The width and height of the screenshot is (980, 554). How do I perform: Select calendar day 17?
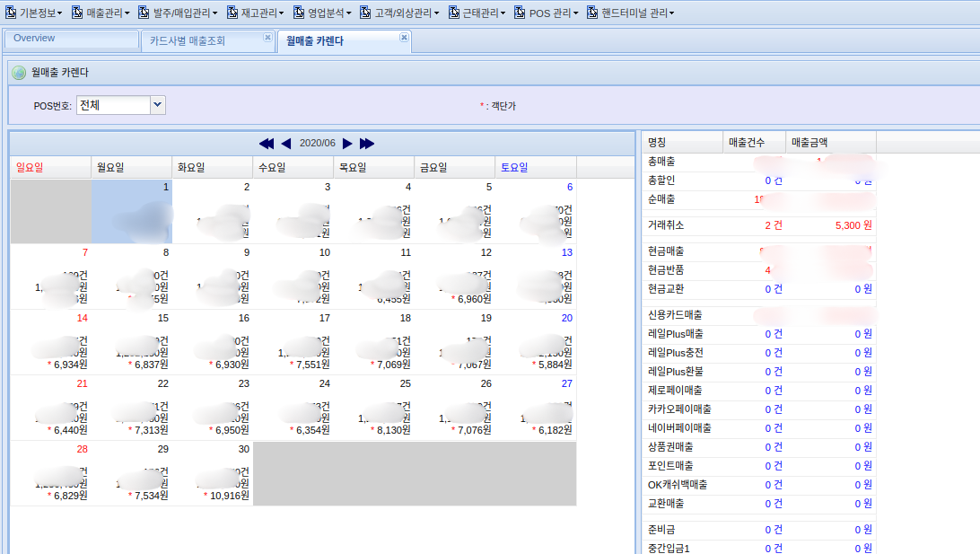coord(293,343)
